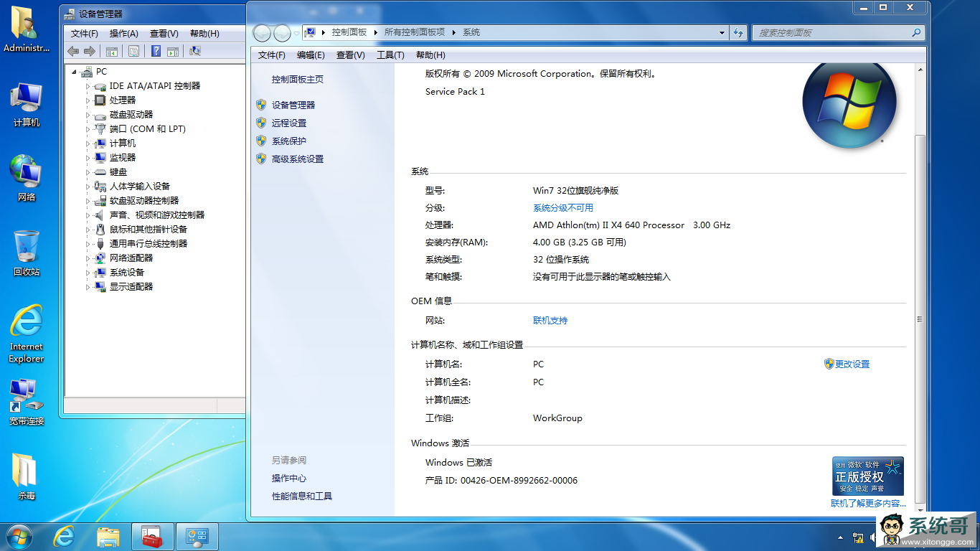Toggle console tree icon in Device Manager toolbar
This screenshot has height=551, width=980.
(x=111, y=51)
